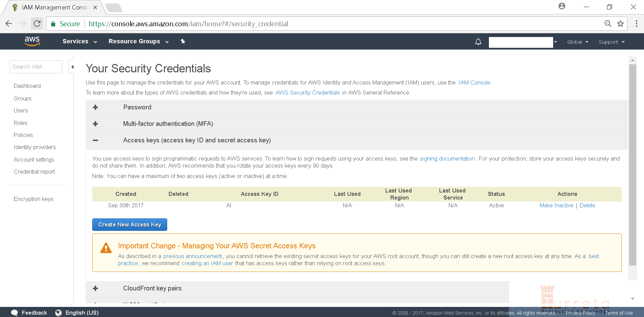Open the creating an IAM user link
Image resolution: width=644 pixels, height=317 pixels.
[x=207, y=263]
